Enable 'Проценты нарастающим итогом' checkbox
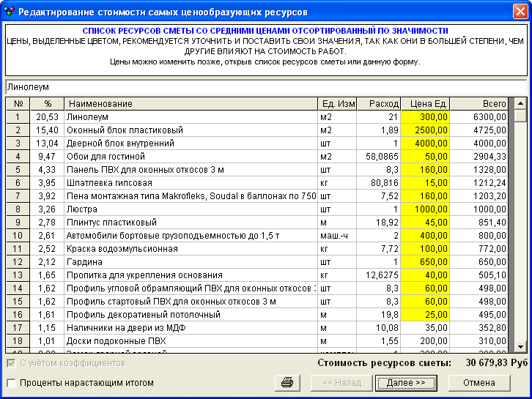The height and width of the screenshot is (399, 532). (x=11, y=382)
